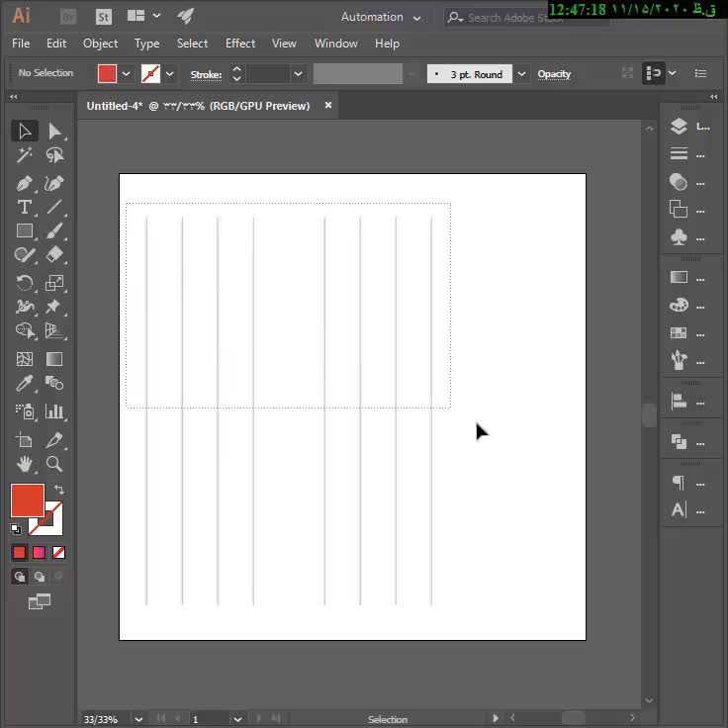Select the Type tool

click(25, 207)
